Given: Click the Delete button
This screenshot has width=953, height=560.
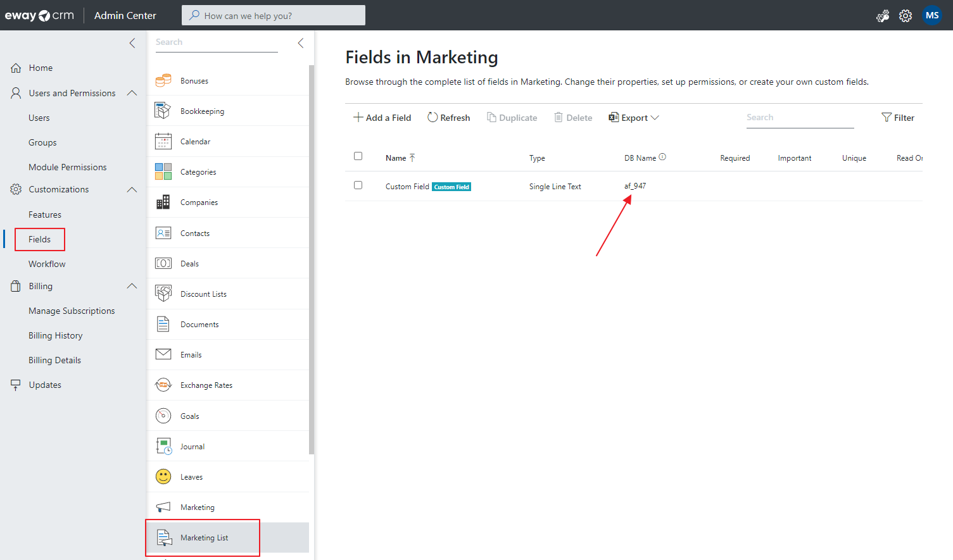Looking at the screenshot, I should tap(573, 118).
